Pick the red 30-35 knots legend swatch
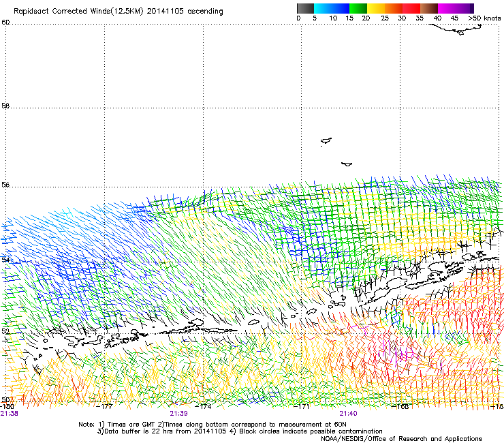 pyautogui.click(x=411, y=8)
